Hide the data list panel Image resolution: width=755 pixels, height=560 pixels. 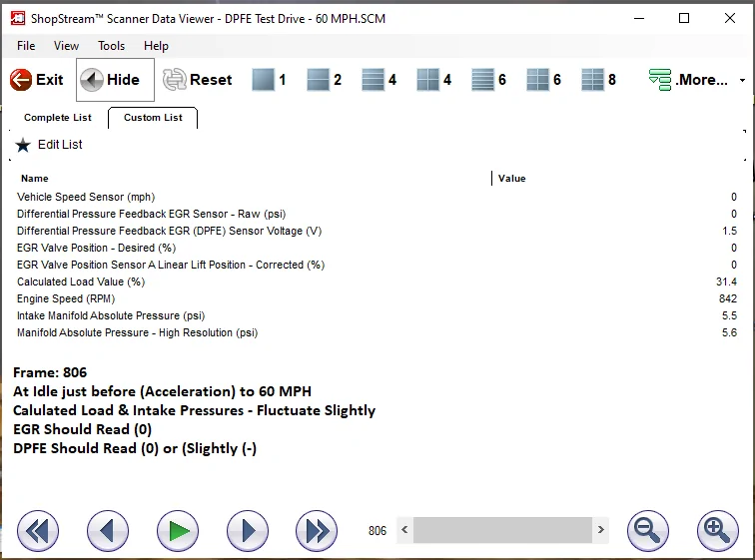115,80
